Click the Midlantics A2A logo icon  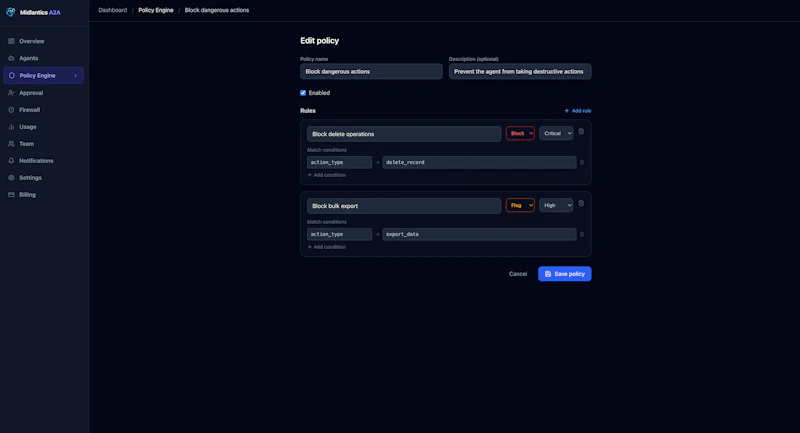(x=11, y=12)
